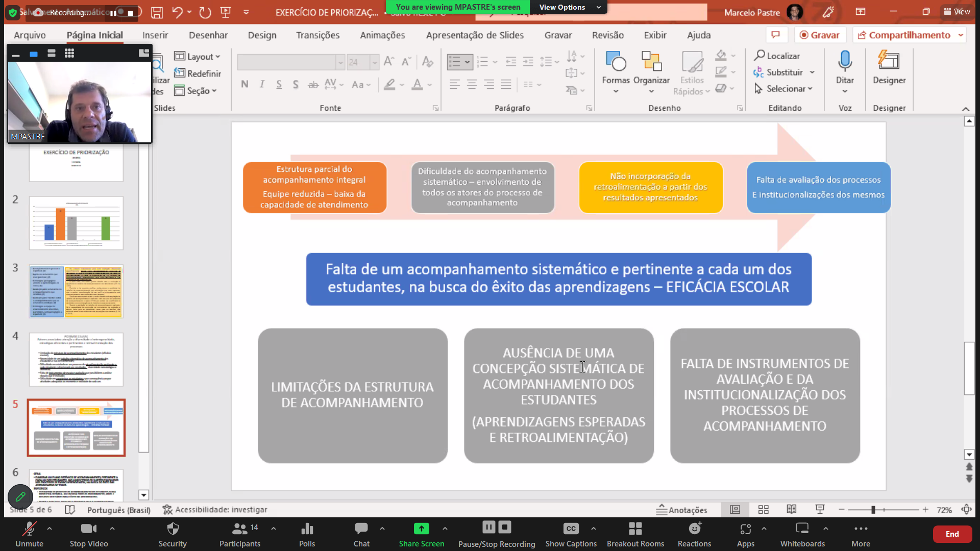
Task: Open Zoom Apps
Action: tap(745, 534)
